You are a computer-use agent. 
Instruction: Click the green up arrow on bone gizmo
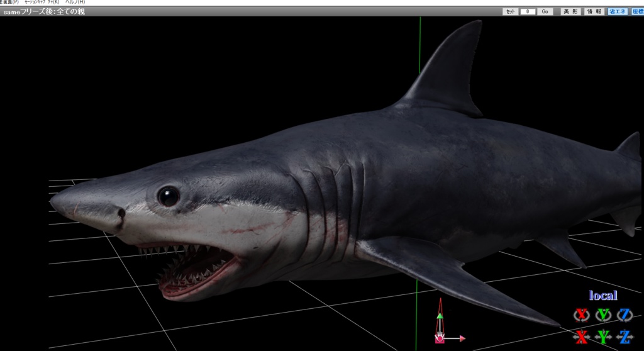(x=440, y=316)
